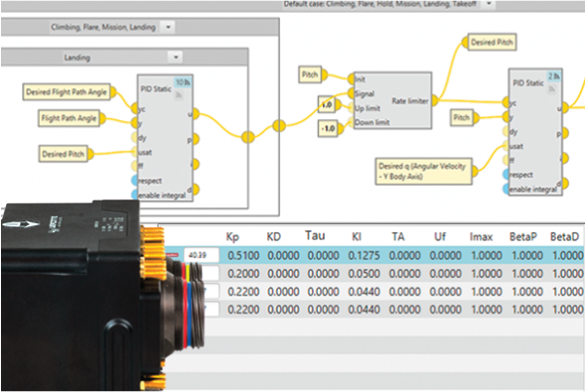Click the wire junction on the outer case frame
The width and height of the screenshot is (586, 392).
[x=279, y=126]
